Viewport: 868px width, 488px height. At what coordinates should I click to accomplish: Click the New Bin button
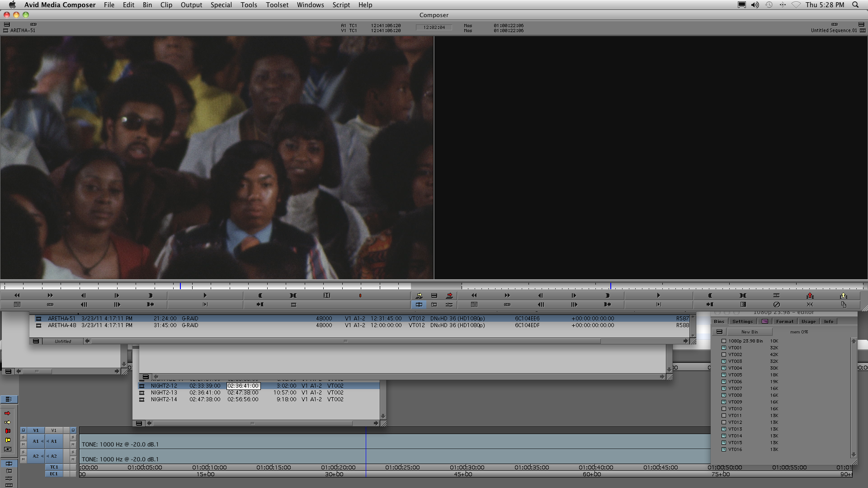(x=749, y=332)
